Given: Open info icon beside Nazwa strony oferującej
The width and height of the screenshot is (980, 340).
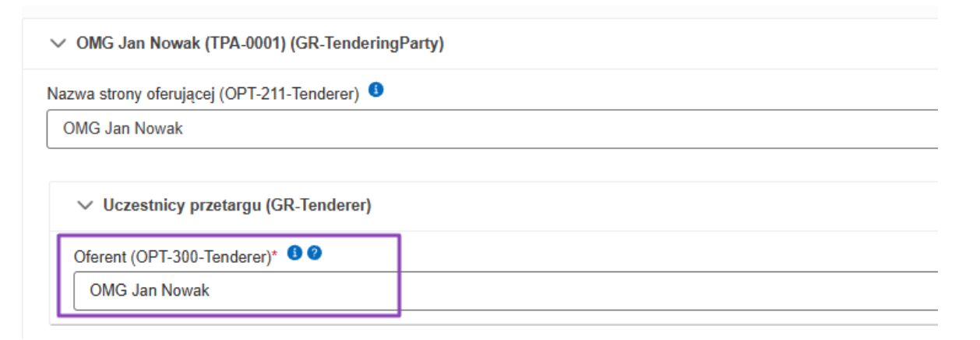Looking at the screenshot, I should [x=375, y=90].
